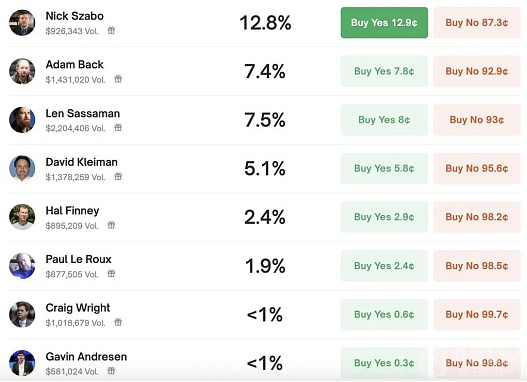Click gift icon beside Adam Back volume
This screenshot has width=527, height=382.
click(118, 79)
